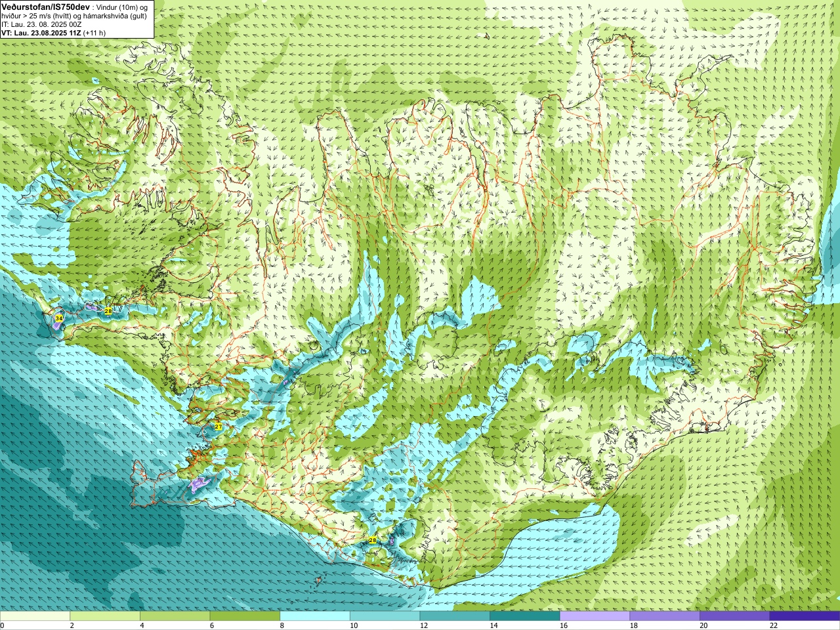Click the legend scale label 6
840x630 pixels.
pyautogui.click(x=211, y=625)
